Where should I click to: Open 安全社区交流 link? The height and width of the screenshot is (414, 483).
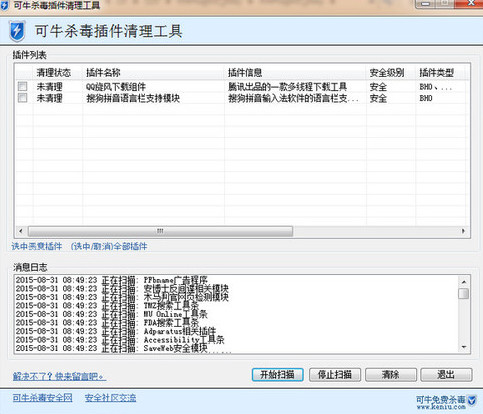[x=110, y=398]
